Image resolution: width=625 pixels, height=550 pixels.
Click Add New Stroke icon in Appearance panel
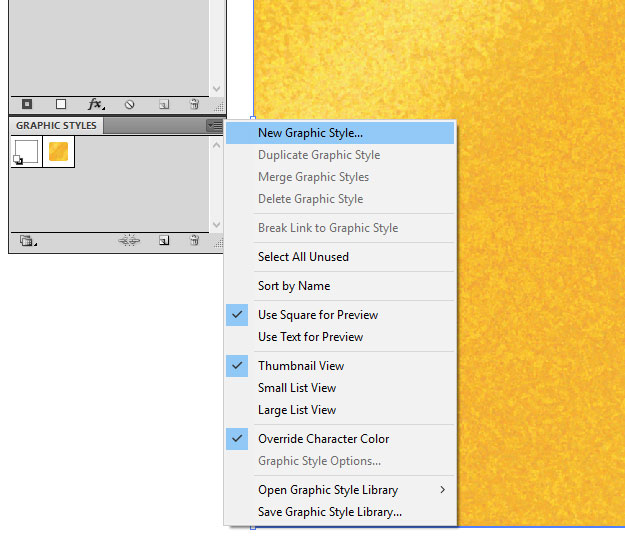[x=27, y=104]
